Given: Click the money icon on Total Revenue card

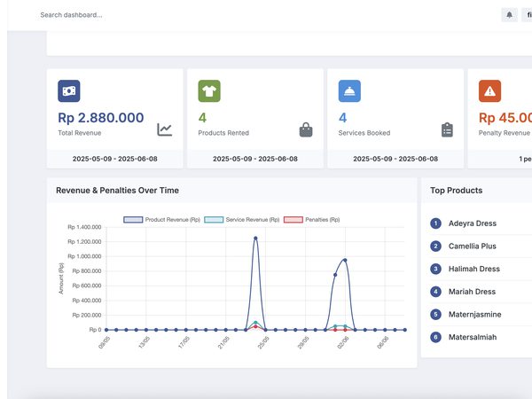Looking at the screenshot, I should 69,91.
